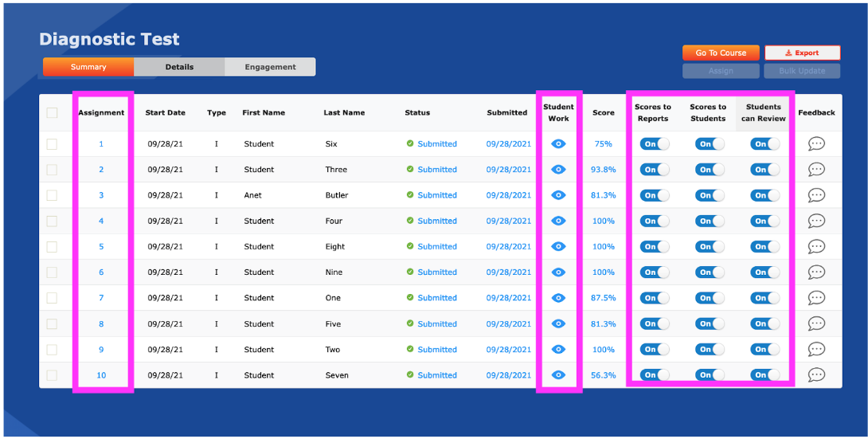Check the row checkbox for assignment 1
This screenshot has width=868, height=439.
point(52,144)
